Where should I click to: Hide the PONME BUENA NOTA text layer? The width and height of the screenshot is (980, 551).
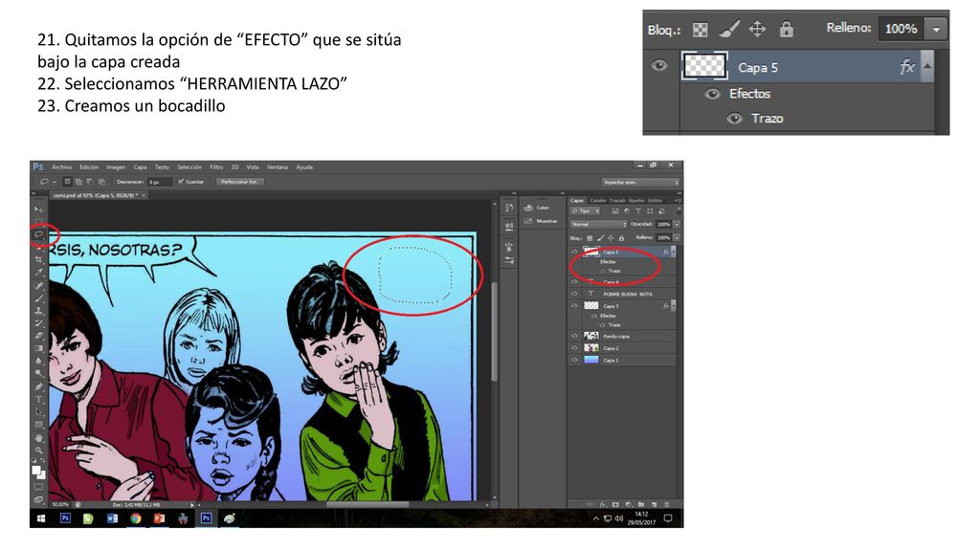coord(575,294)
